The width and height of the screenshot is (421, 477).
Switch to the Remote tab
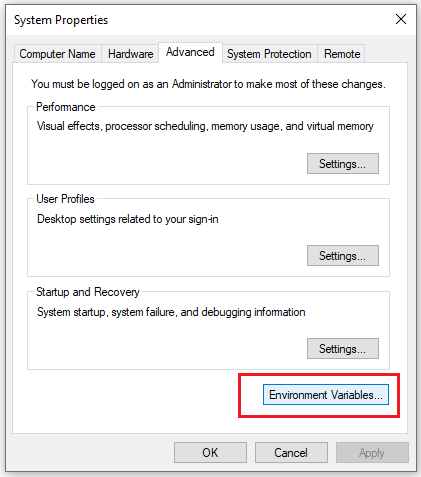coord(342,54)
